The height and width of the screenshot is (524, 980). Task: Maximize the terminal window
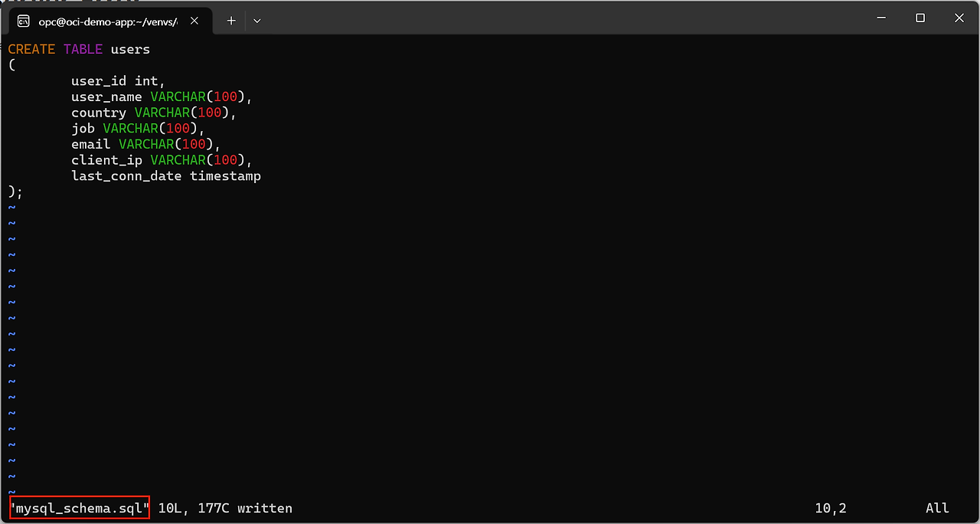click(920, 18)
